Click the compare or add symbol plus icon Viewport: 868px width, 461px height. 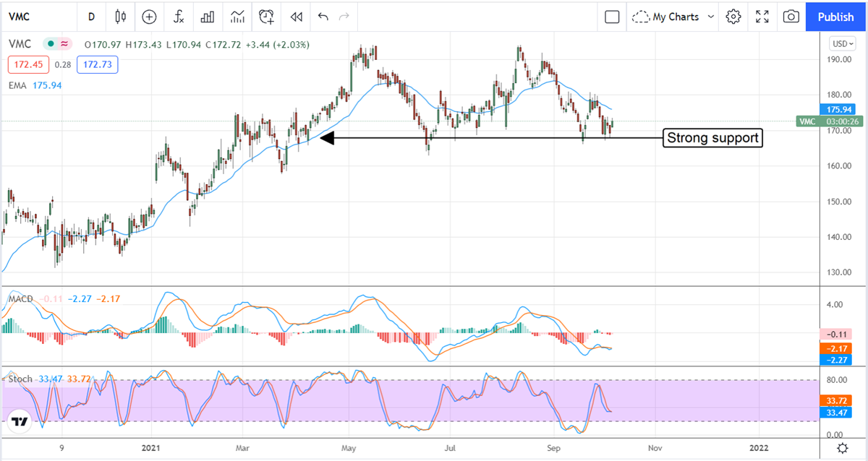[x=149, y=16]
